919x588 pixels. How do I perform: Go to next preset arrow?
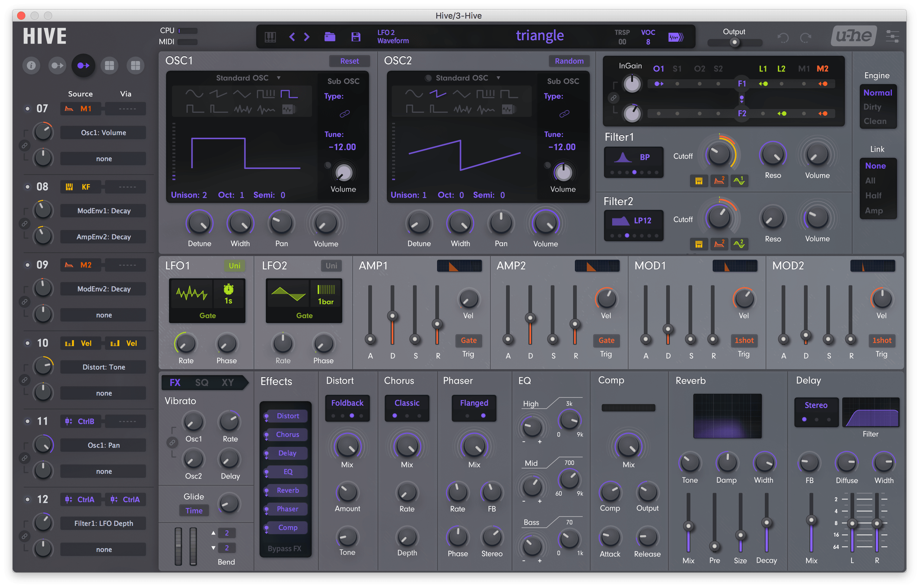[x=306, y=36]
